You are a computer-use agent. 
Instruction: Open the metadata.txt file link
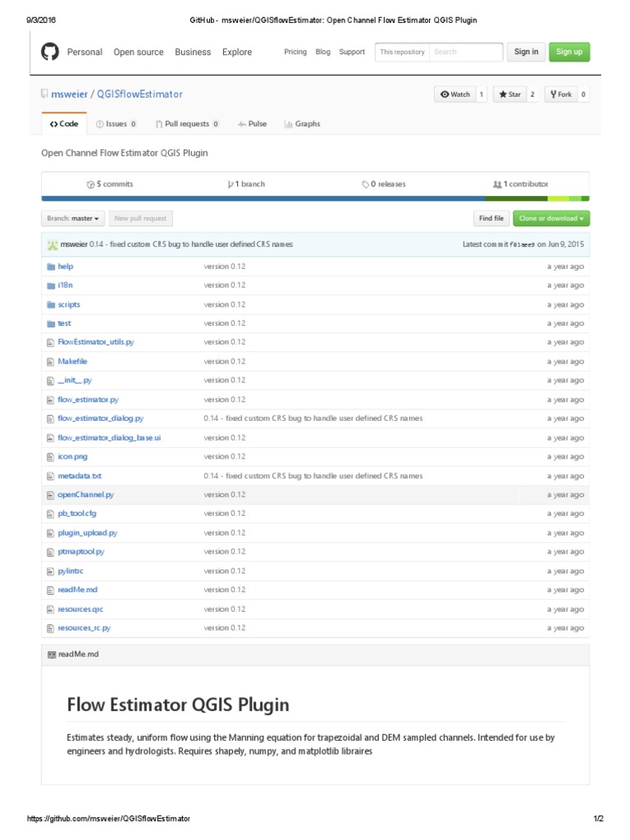point(80,476)
